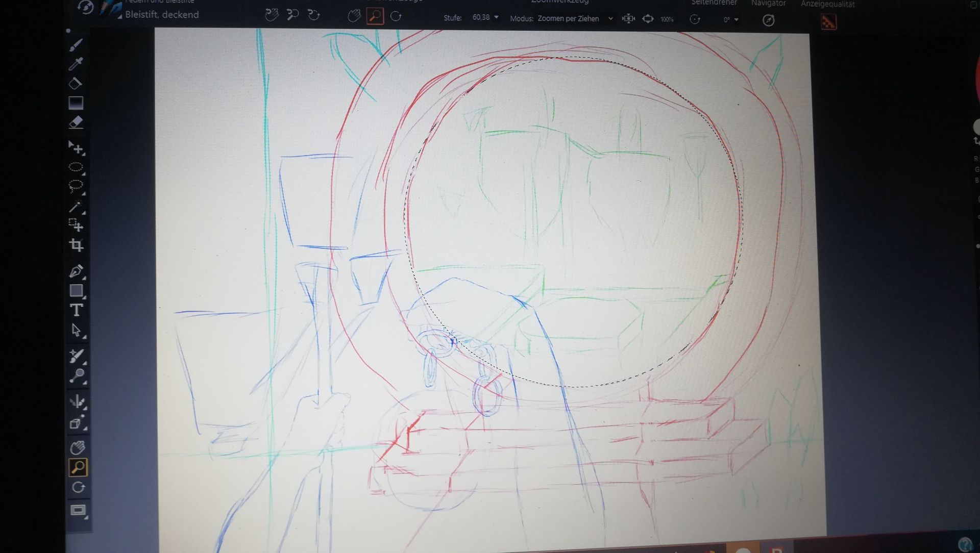980x553 pixels.
Task: Toggle the Anzeigequalität display quality icon
Action: point(828,21)
